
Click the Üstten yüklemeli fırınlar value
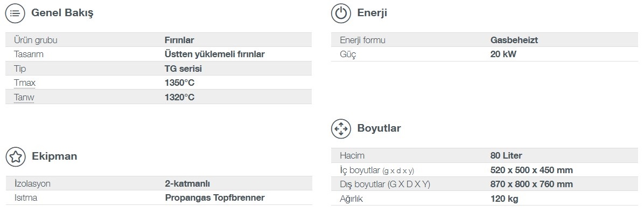click(x=215, y=54)
